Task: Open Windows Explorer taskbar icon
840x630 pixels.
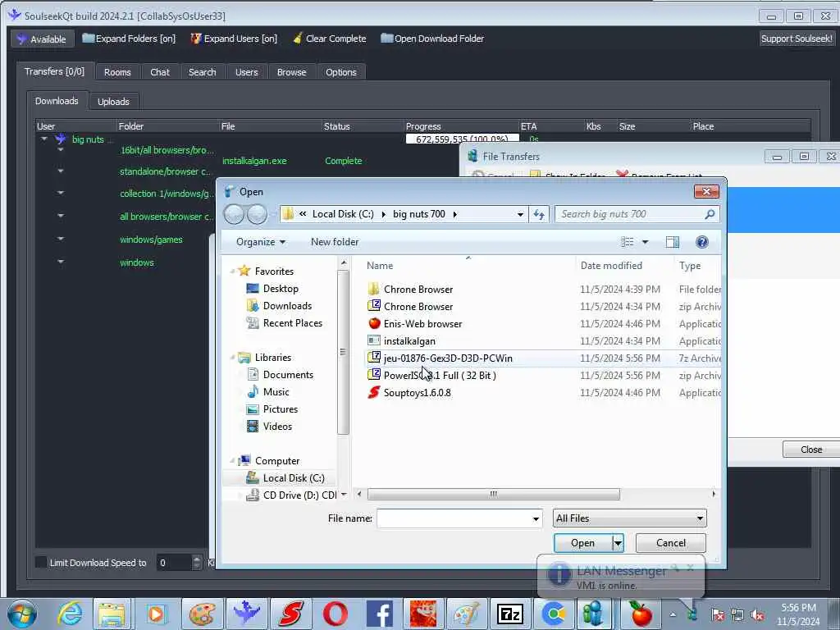Action: click(x=112, y=614)
